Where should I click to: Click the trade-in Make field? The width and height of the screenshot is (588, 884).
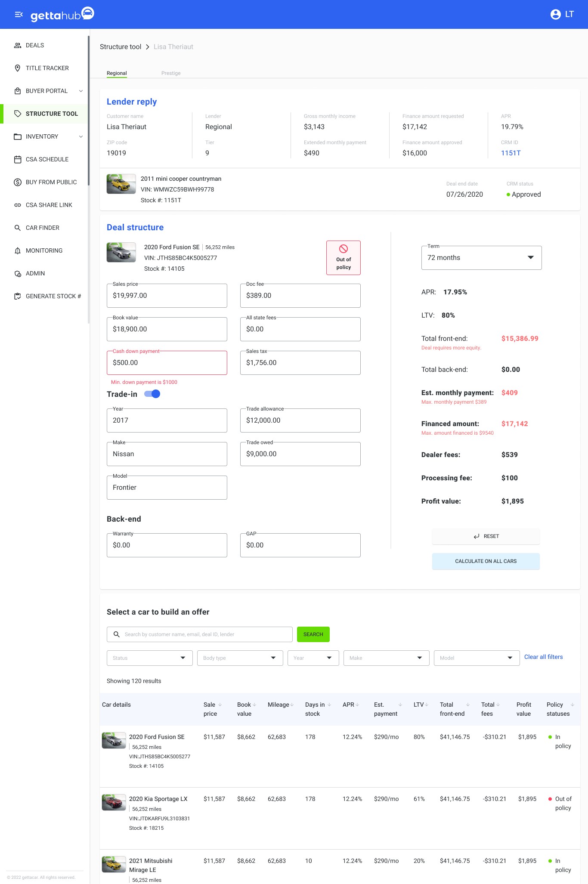pos(167,454)
